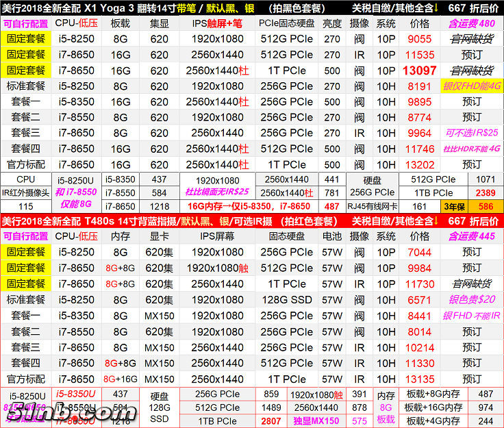Click the '8G+16G' memory cell
Image resolution: width=504 pixels, height=428 pixels.
pos(121,379)
